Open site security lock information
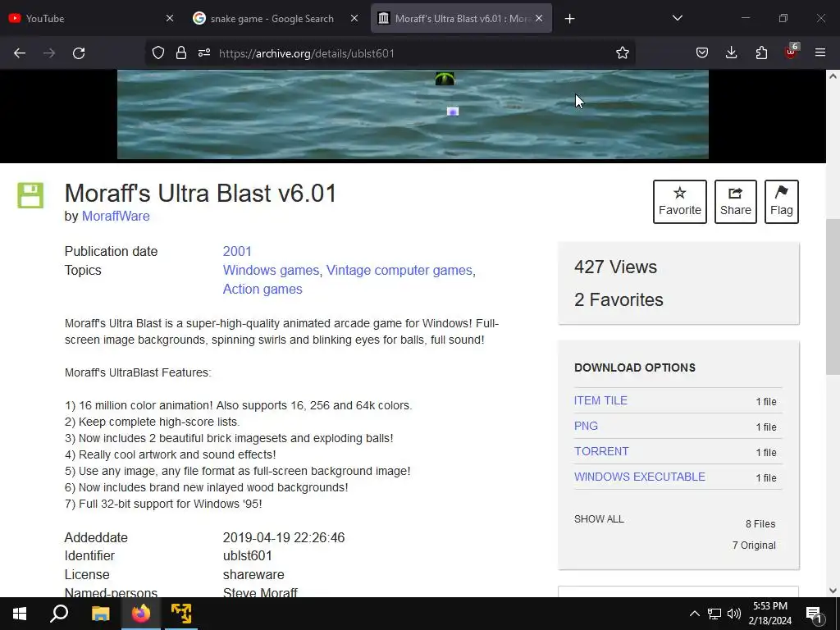This screenshot has width=840, height=630. tap(181, 53)
